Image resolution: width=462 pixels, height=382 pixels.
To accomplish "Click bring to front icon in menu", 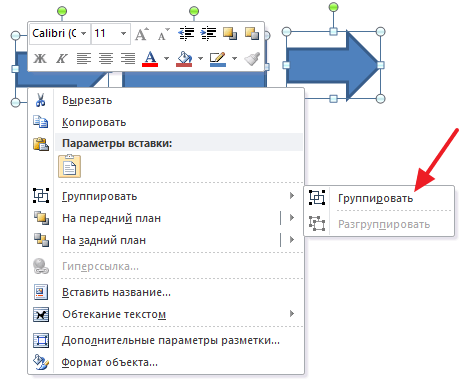I will (x=41, y=218).
